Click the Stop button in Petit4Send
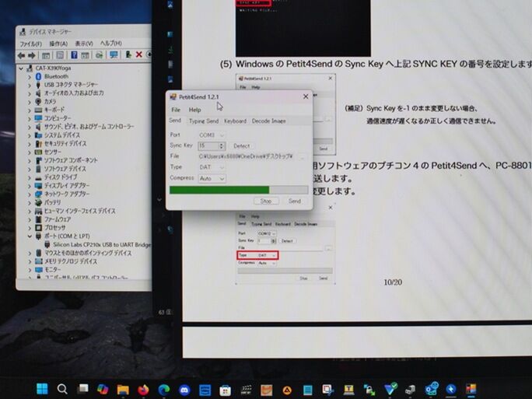 click(266, 201)
